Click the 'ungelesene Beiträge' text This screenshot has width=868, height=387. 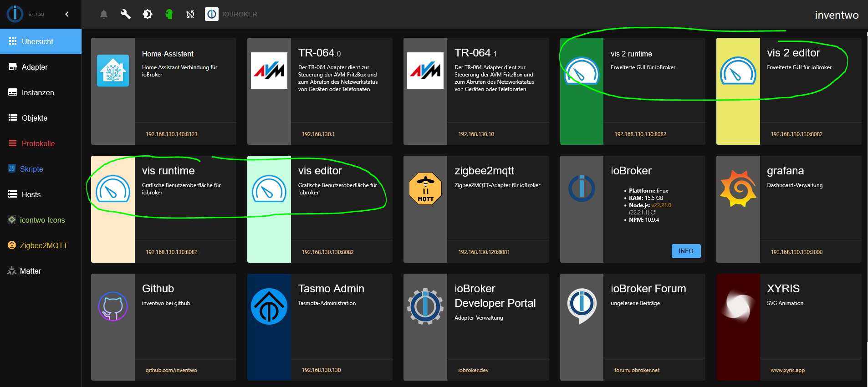(x=635, y=303)
